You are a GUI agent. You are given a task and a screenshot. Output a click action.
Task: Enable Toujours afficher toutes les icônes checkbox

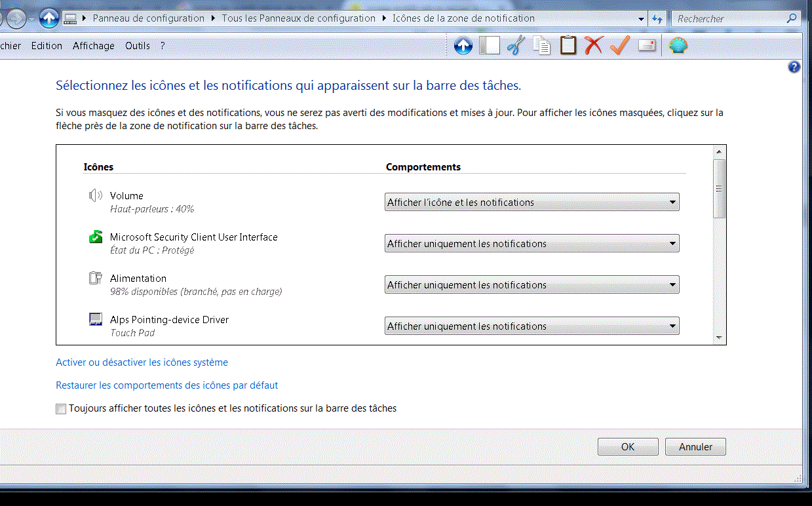[61, 409]
